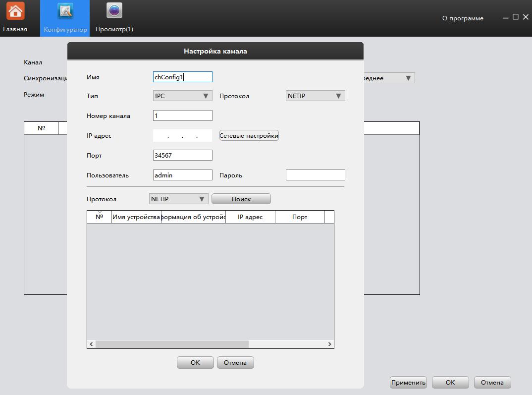
Task: Apply changes with Применить
Action: click(408, 382)
